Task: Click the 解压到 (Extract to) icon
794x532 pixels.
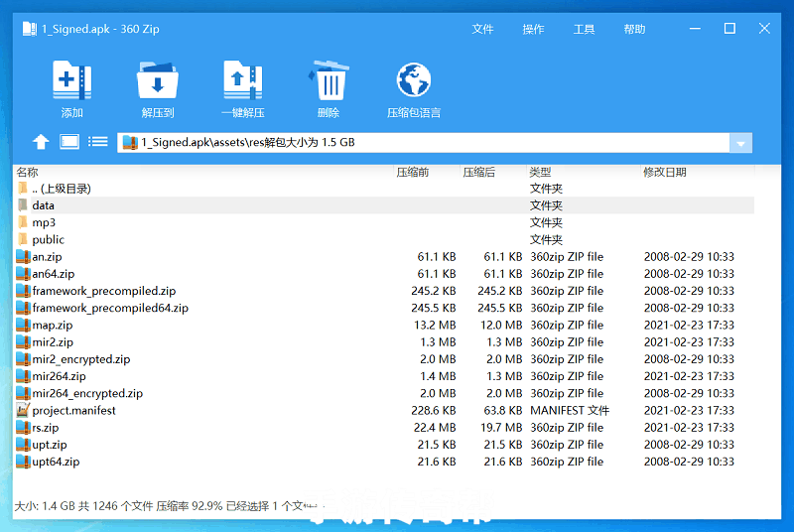Action: click(158, 80)
